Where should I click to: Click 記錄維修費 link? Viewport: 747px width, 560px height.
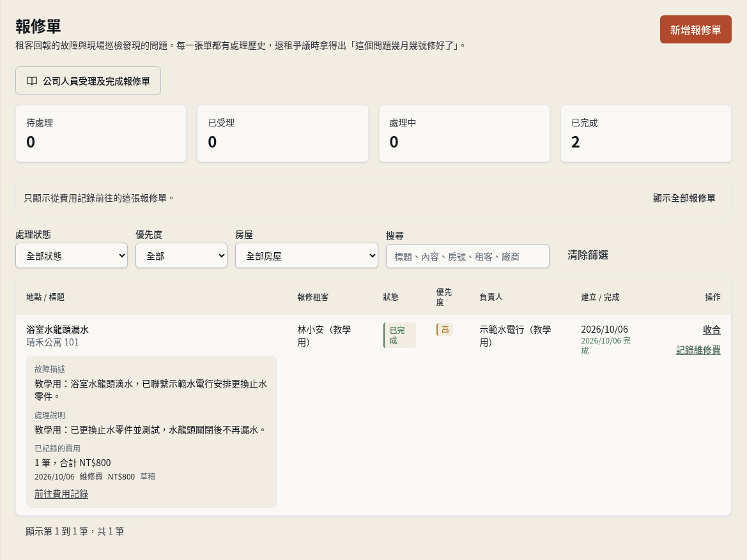pos(698,350)
